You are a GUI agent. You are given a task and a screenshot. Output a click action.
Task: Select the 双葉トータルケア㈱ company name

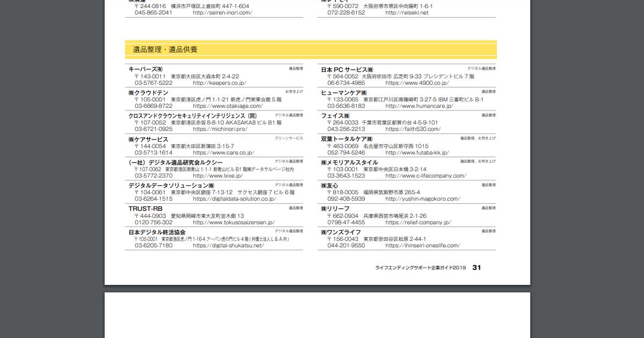point(347,139)
